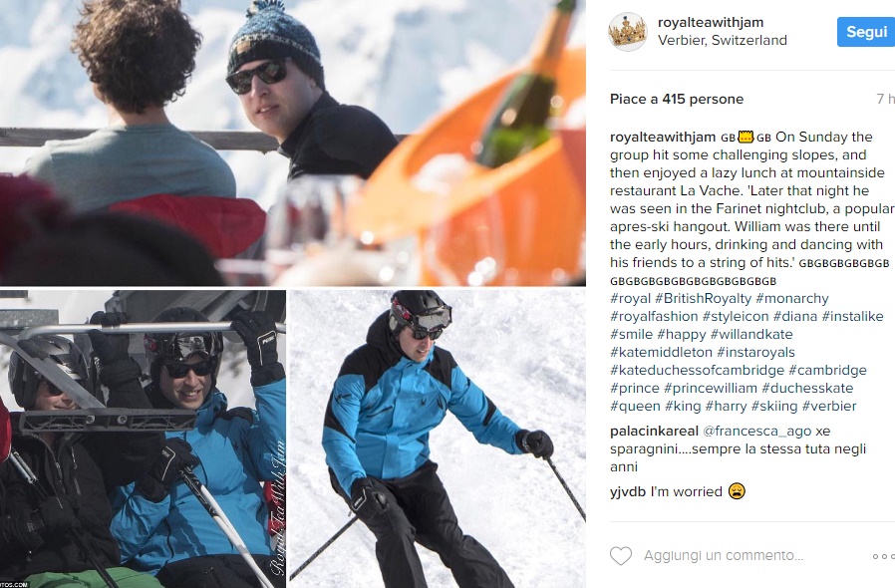This screenshot has height=588, width=895.
Task: Open the Verbier, Switzerland location link
Action: point(722,40)
